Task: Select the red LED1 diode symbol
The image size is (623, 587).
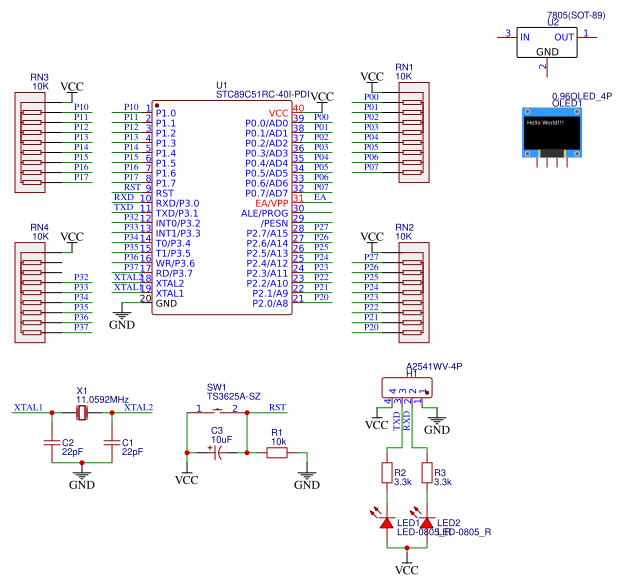Action: [387, 523]
